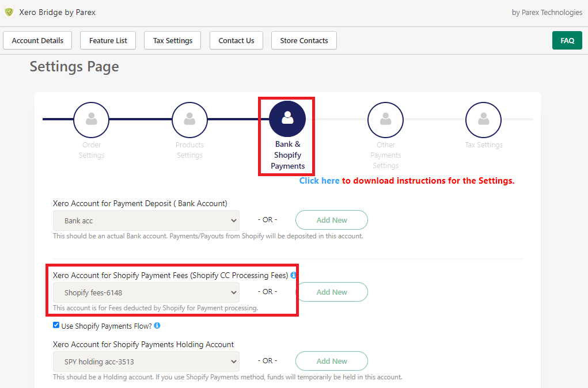This screenshot has height=388, width=588.
Task: Open the SPY holding acc-3513 dropdown
Action: 146,362
